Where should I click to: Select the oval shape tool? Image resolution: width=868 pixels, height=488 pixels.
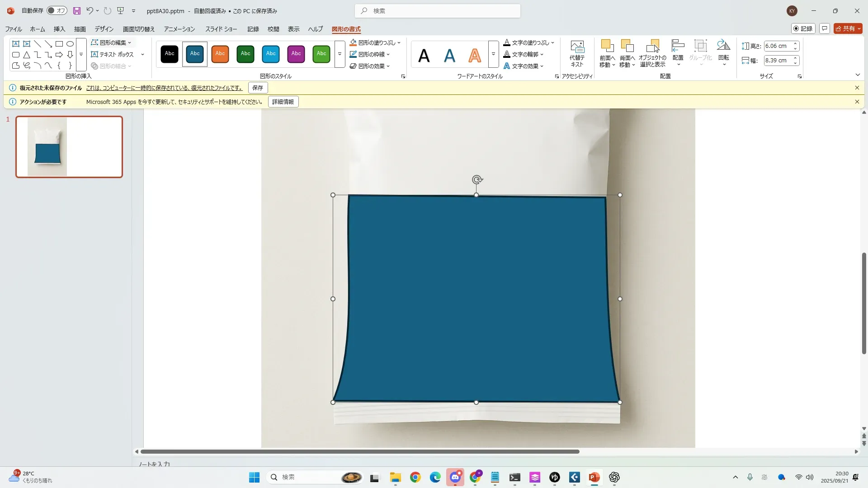coord(70,44)
